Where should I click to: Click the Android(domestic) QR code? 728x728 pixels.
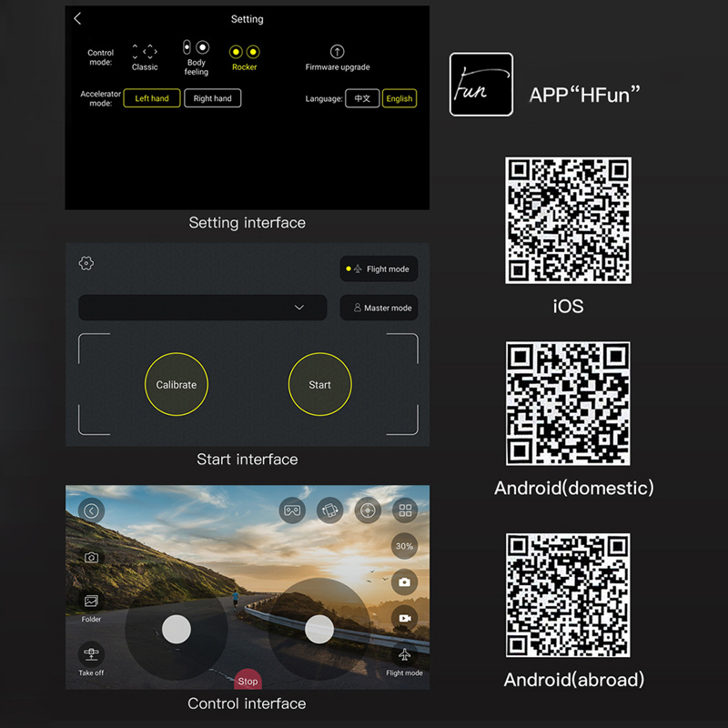pyautogui.click(x=568, y=403)
